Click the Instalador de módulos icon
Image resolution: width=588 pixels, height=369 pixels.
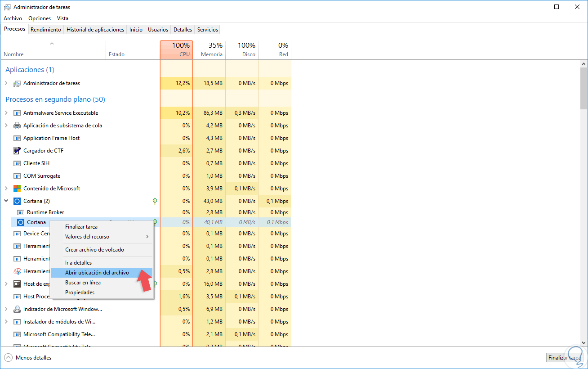(x=17, y=322)
